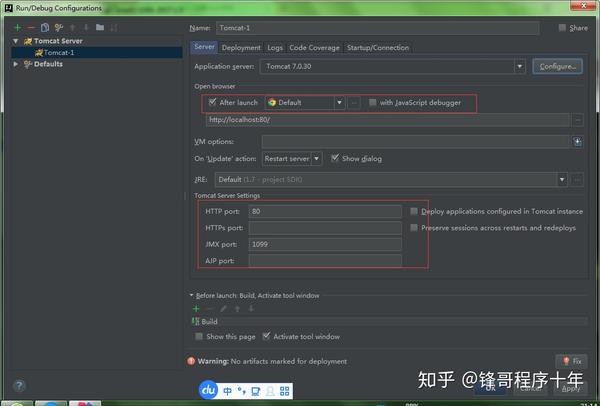The width and height of the screenshot is (600, 406).
Task: Enable Deploy applications configured in Tomcat instance
Action: pyautogui.click(x=414, y=211)
